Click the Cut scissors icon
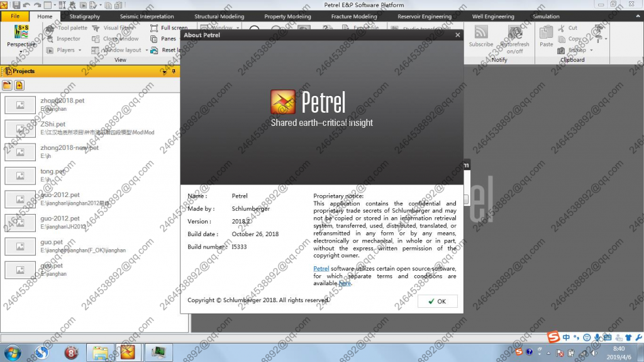The image size is (644, 362). point(562,28)
